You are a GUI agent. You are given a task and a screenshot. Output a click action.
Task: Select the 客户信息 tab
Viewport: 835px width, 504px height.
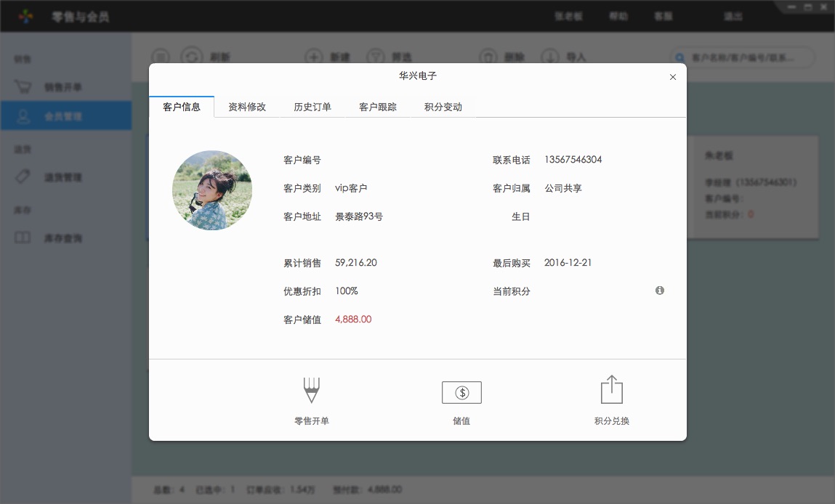(x=182, y=107)
